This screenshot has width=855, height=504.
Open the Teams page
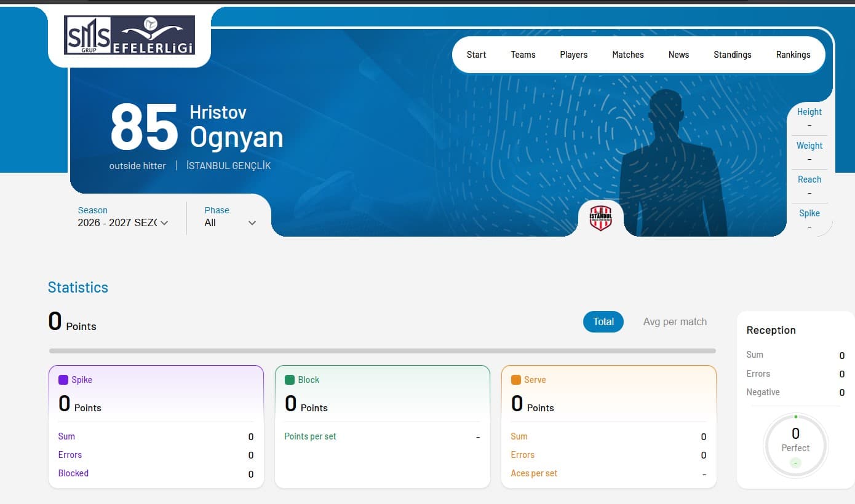[x=523, y=55]
